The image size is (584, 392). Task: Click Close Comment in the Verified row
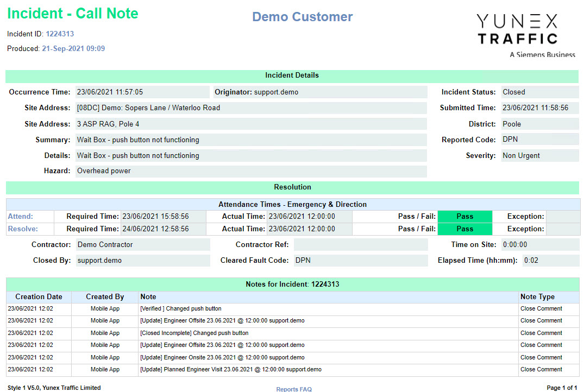tap(541, 308)
